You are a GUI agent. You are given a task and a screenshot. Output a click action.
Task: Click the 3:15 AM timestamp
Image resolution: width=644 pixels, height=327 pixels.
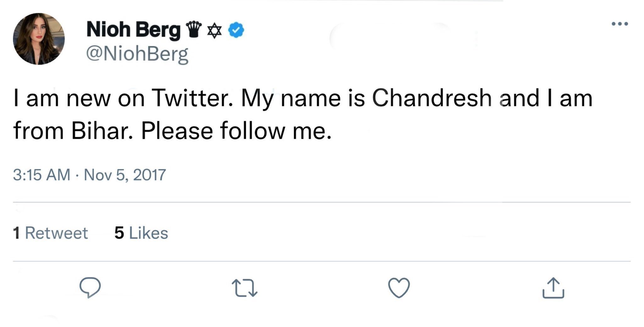click(42, 175)
